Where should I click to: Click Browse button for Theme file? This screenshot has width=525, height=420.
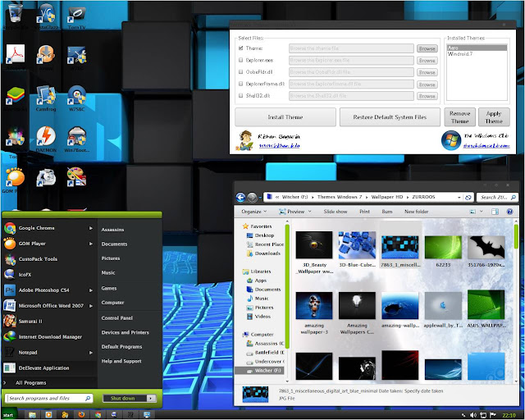point(427,48)
